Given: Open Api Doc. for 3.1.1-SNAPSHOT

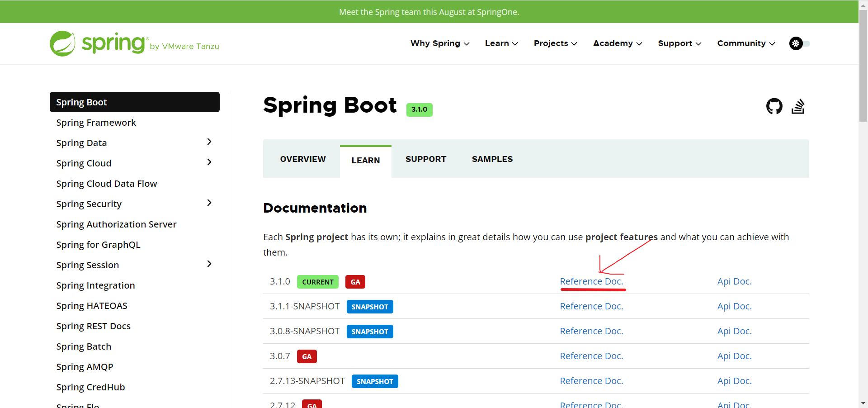Looking at the screenshot, I should point(734,306).
